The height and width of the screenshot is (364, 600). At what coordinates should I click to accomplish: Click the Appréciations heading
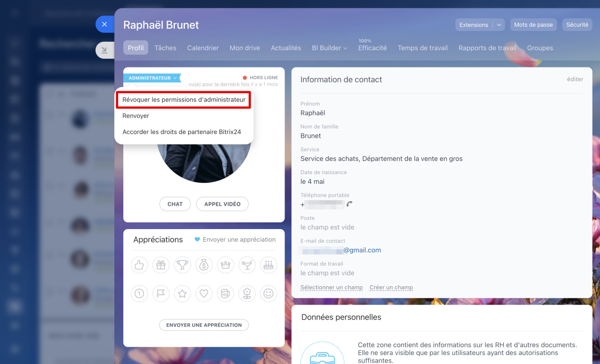point(158,239)
